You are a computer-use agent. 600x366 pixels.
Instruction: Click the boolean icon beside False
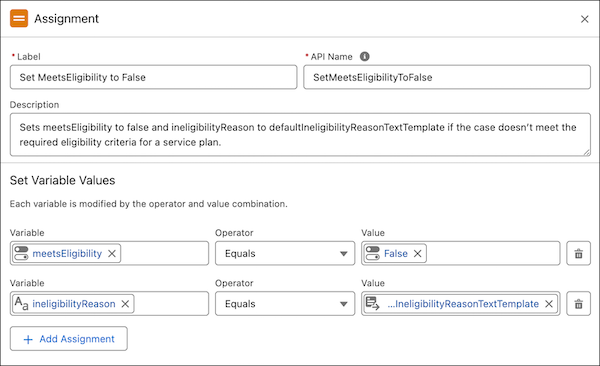pyautogui.click(x=372, y=253)
